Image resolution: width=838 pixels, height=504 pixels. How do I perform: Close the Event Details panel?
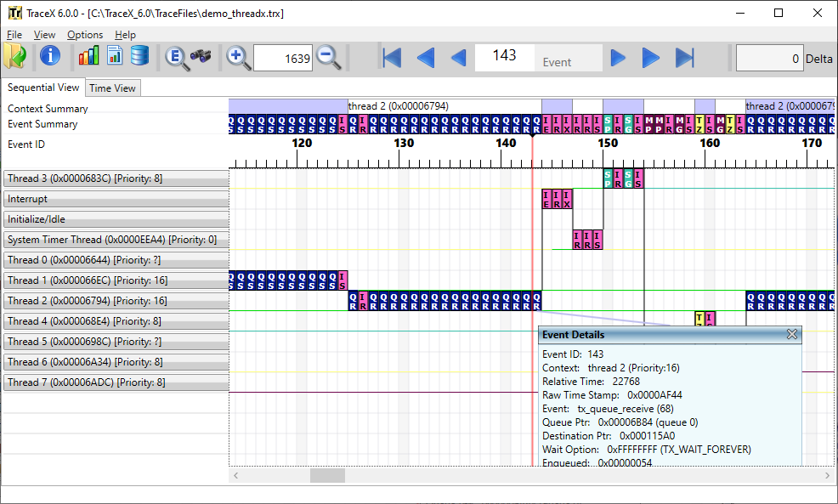(x=792, y=334)
